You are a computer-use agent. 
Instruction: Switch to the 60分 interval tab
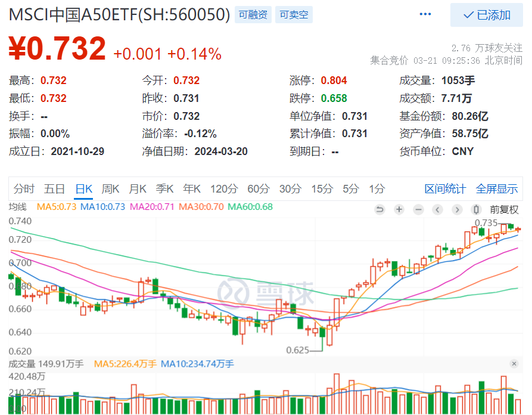point(259,188)
